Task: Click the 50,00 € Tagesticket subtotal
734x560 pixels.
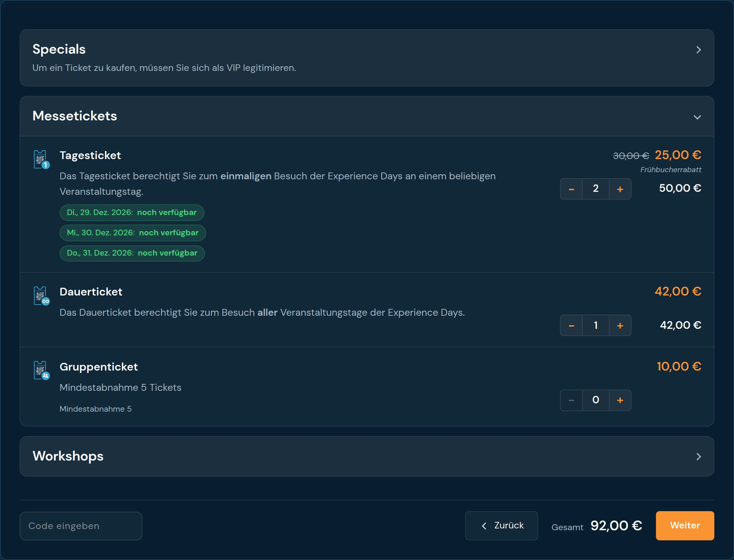Action: click(680, 188)
